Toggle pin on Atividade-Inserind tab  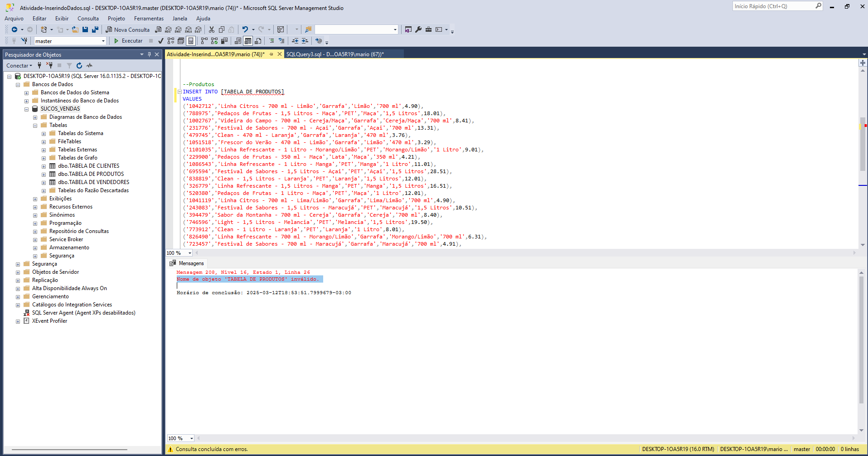coord(272,54)
